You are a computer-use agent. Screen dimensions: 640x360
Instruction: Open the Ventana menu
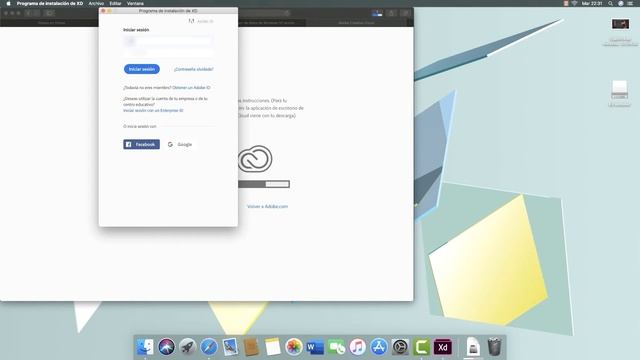pyautogui.click(x=135, y=3)
